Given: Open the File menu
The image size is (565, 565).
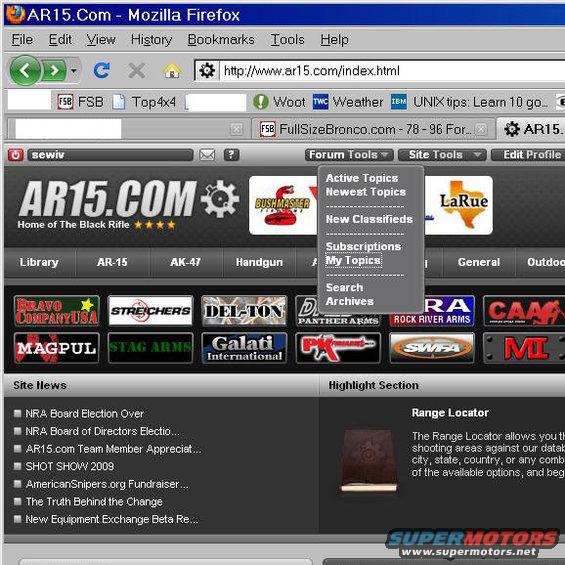Looking at the screenshot, I should (x=22, y=39).
